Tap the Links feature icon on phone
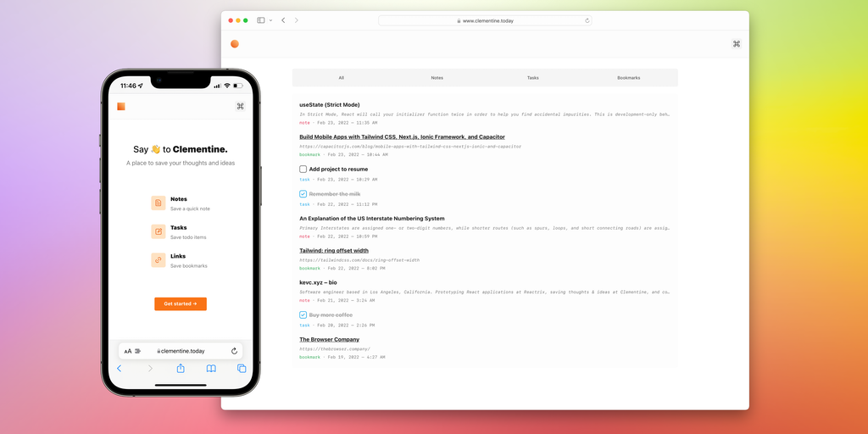Image resolution: width=868 pixels, height=434 pixels. (x=159, y=260)
